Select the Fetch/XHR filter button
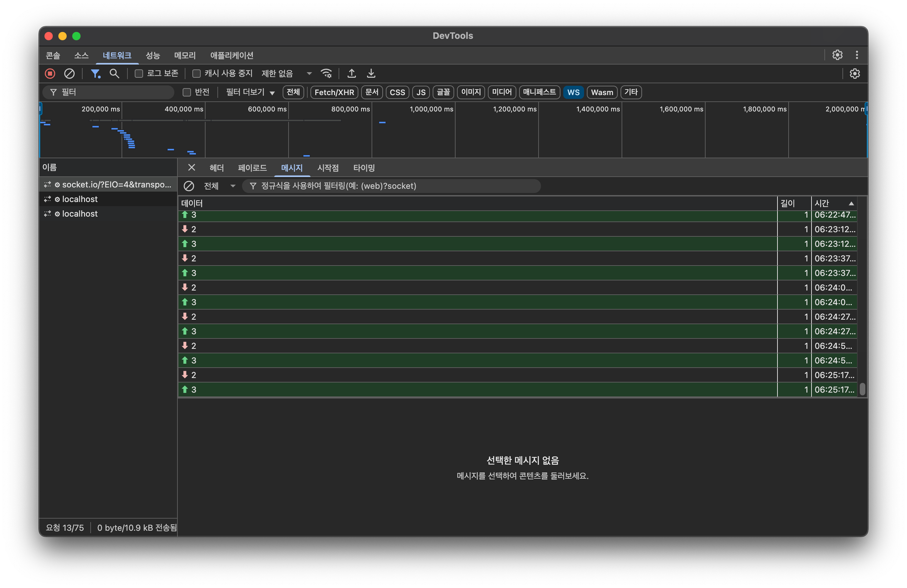Image resolution: width=907 pixels, height=588 pixels. [334, 92]
